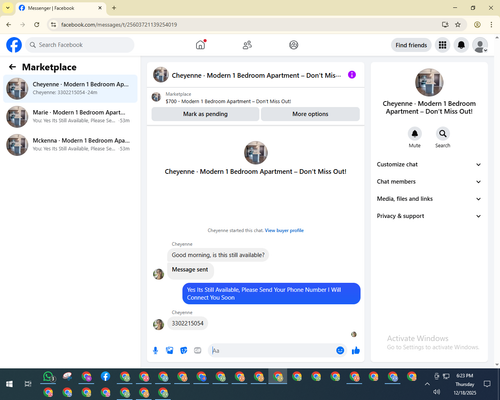500x400 pixels.
Task: Click the chat header title Cheyenne listing
Action: (256, 75)
